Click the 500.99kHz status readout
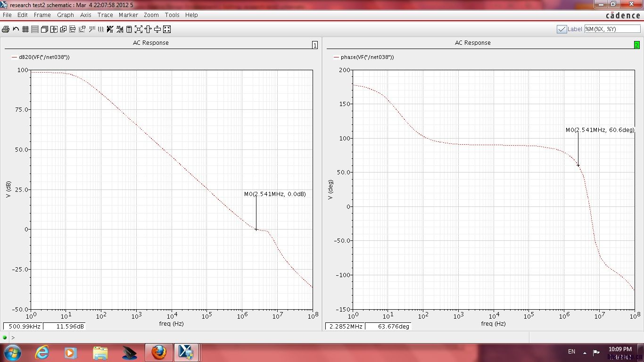 point(23,326)
